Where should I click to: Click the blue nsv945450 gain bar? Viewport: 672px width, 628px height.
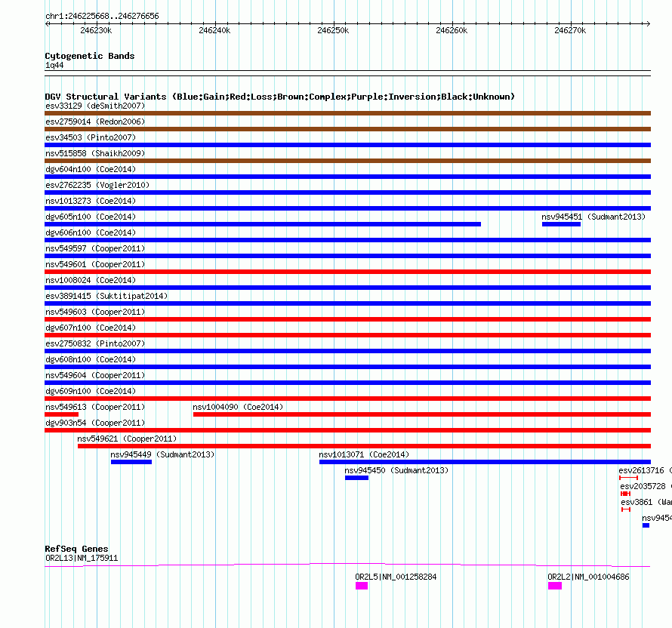(356, 478)
